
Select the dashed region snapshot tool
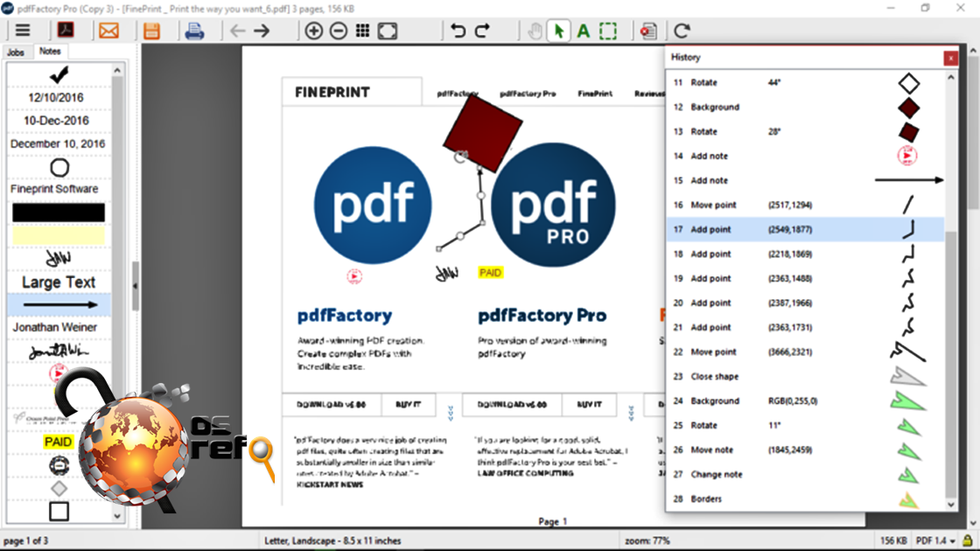click(607, 31)
